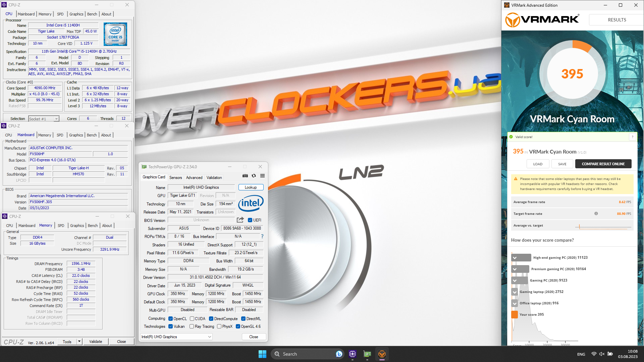Click ENG language indicator
Screen dimensions: 644x362
(x=581, y=354)
